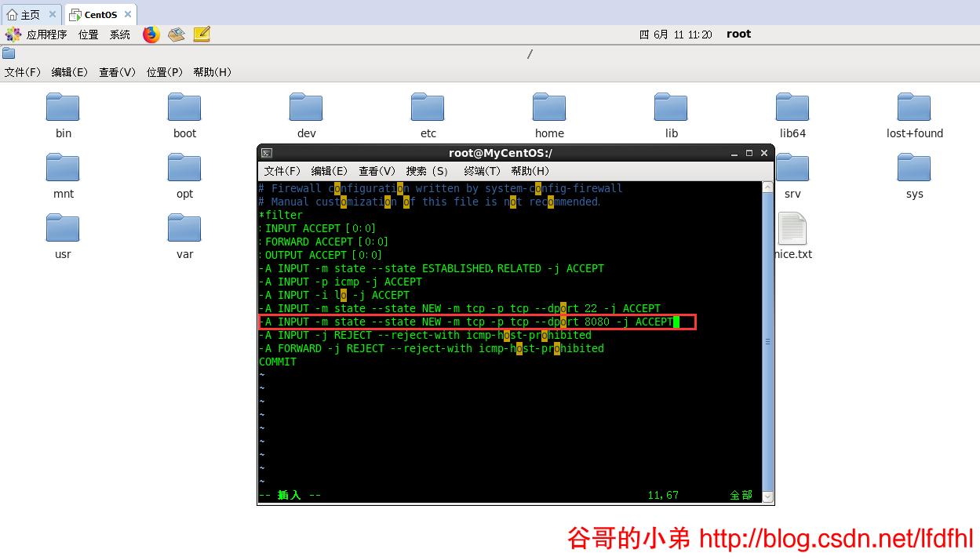This screenshot has width=980, height=560.
Task: Open terminal 编辑(E) menu
Action: click(330, 171)
